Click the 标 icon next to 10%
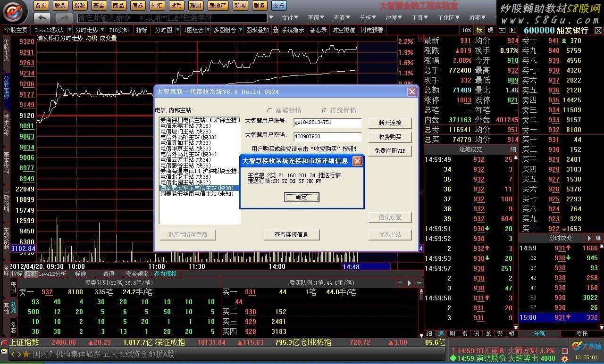 (479, 30)
